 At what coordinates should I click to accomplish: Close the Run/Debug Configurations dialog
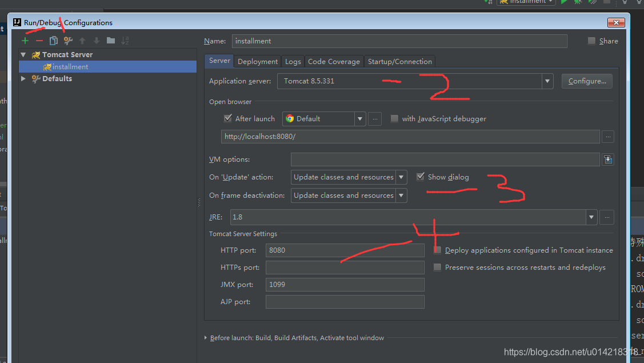click(616, 23)
